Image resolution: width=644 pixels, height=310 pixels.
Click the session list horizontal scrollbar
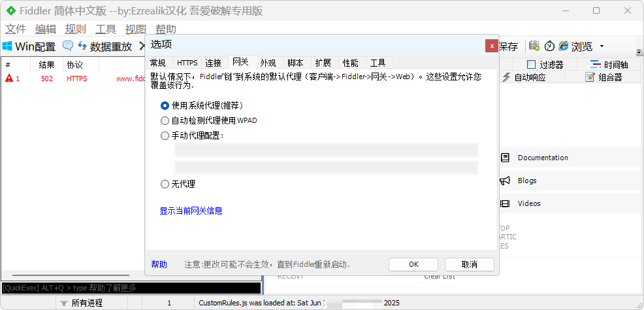point(71,275)
